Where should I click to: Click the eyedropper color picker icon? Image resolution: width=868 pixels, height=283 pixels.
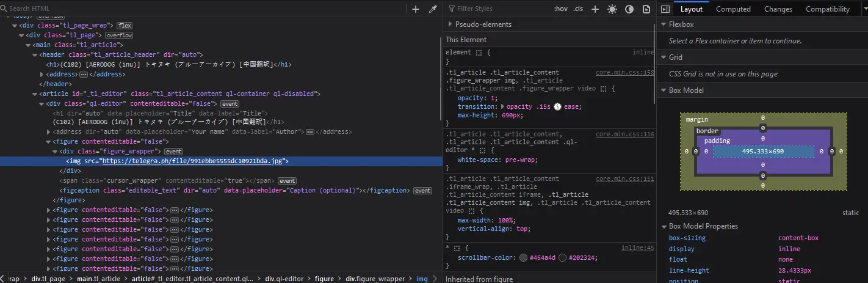tap(433, 9)
